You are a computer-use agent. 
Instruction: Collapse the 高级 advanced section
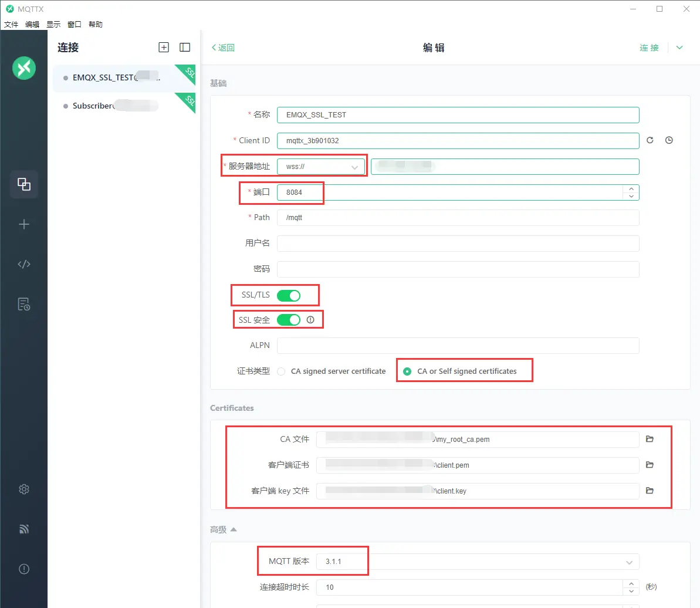pos(223,529)
